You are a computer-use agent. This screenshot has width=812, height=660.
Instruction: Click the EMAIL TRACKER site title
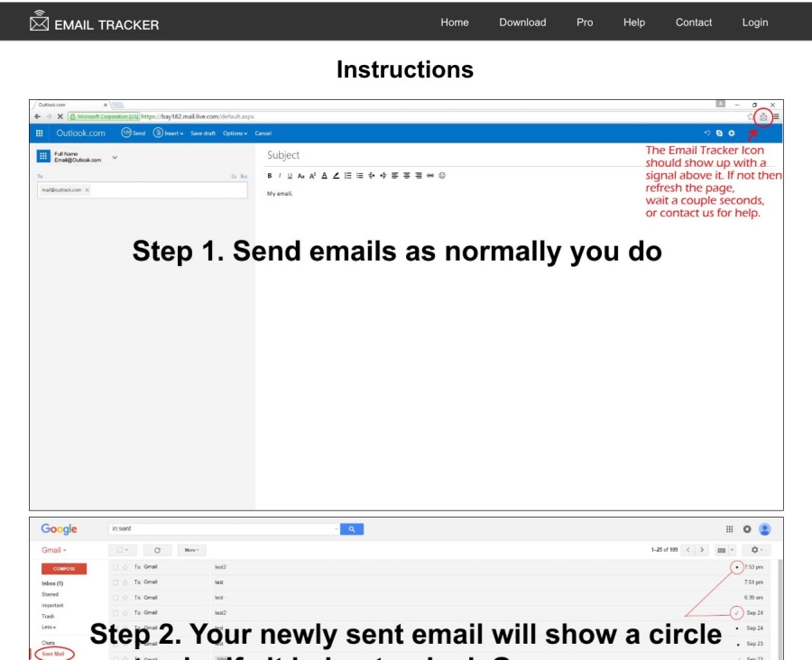[106, 25]
